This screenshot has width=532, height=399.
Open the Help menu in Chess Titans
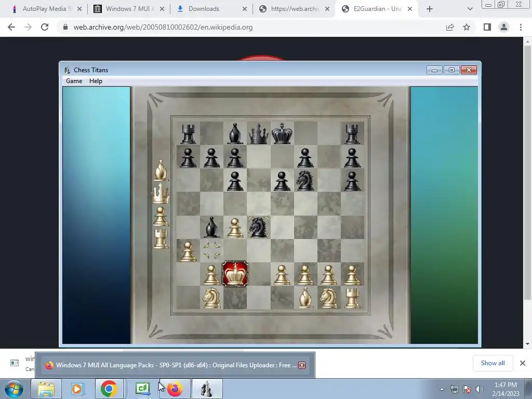point(96,81)
